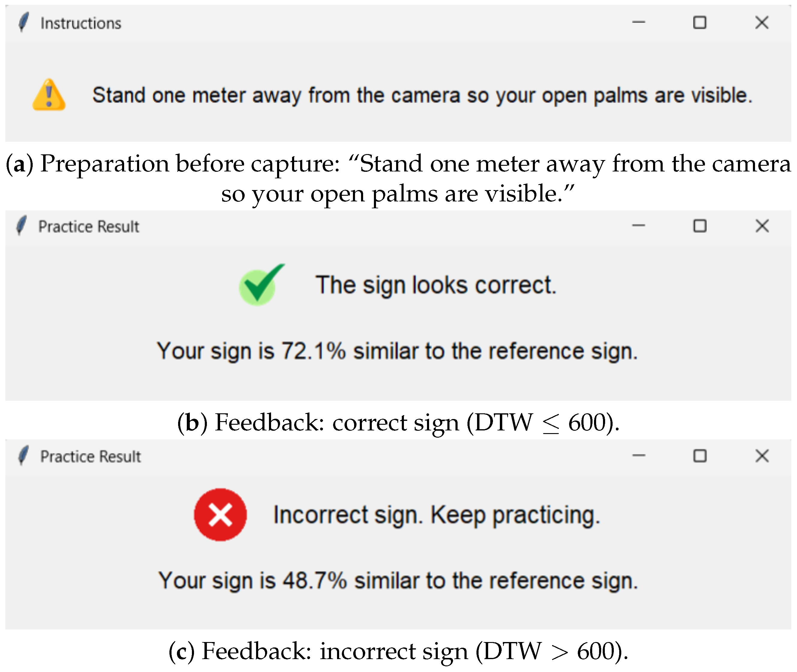The width and height of the screenshot is (797, 672).
Task: Minimize the Instructions window
Action: [x=638, y=22]
